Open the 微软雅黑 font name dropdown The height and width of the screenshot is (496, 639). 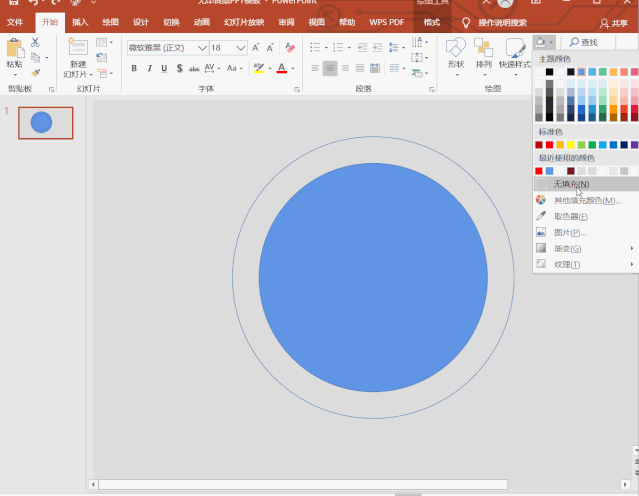pos(202,47)
